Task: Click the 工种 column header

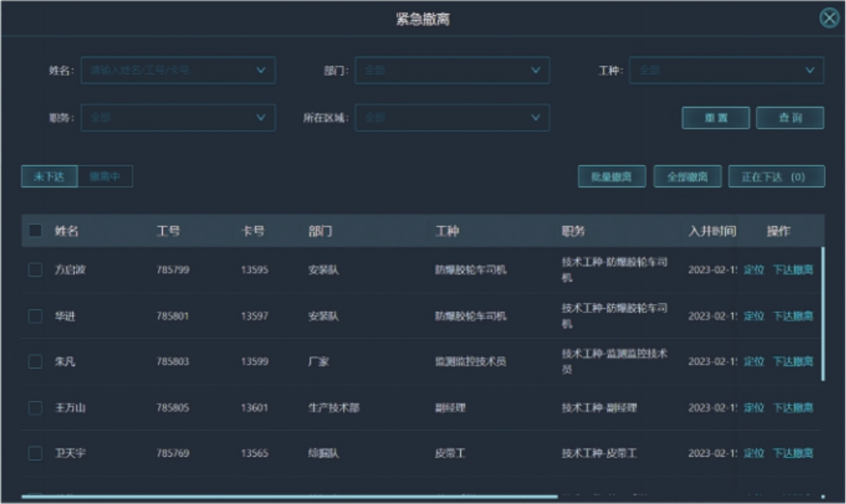Action: point(447,230)
